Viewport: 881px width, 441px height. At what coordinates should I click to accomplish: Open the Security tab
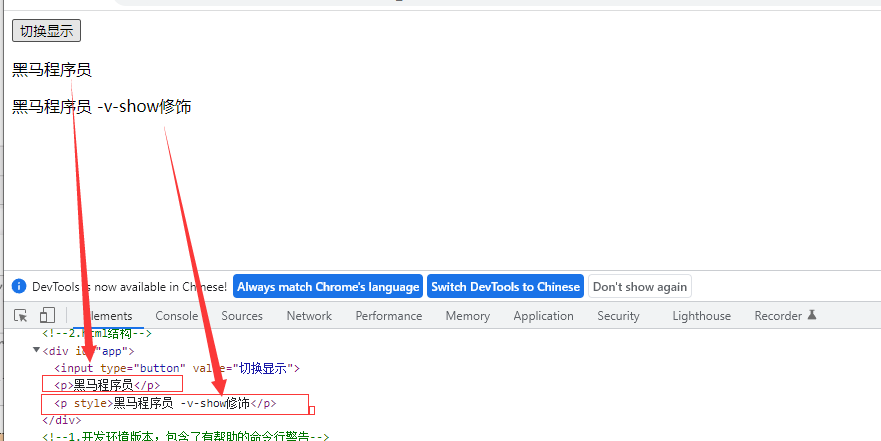tap(618, 316)
